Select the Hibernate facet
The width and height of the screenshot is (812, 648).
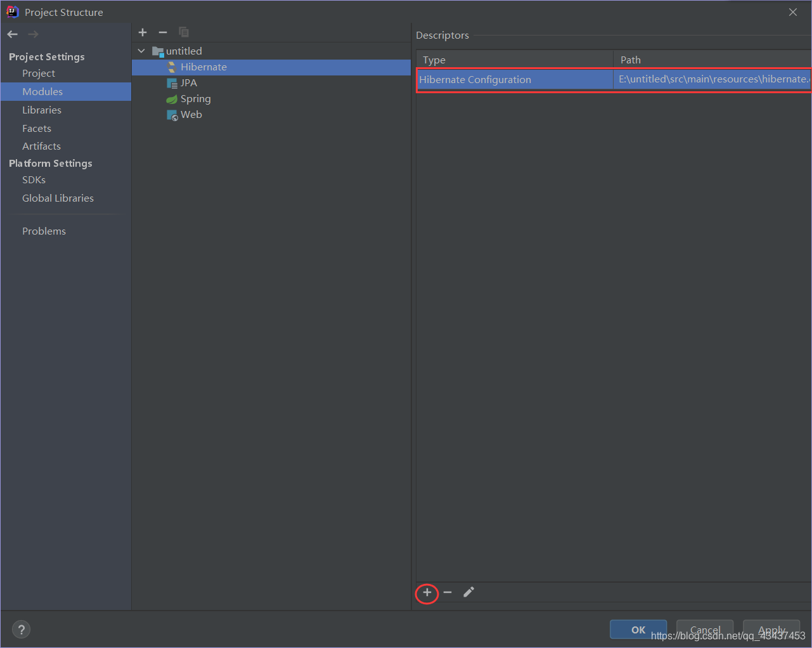pyautogui.click(x=271, y=67)
